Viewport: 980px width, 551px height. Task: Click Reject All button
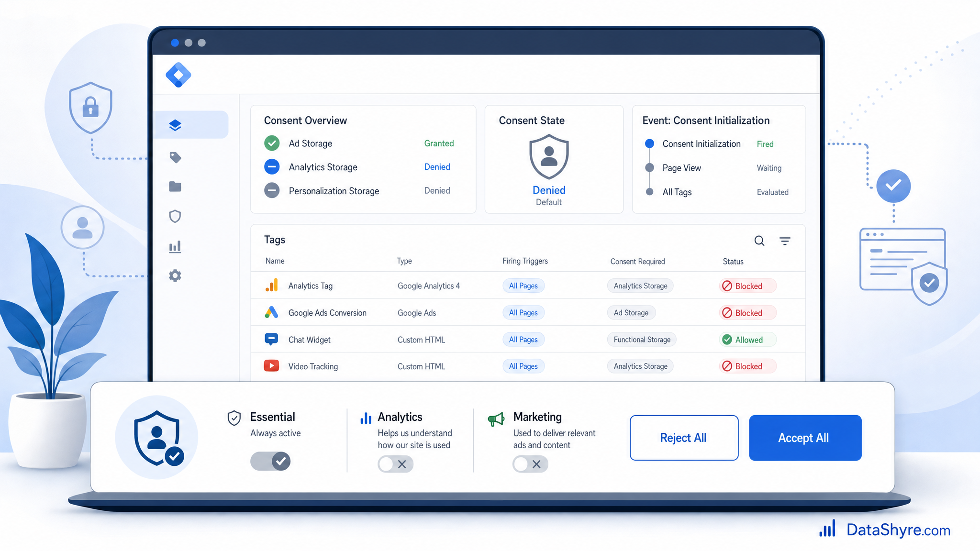(x=684, y=438)
